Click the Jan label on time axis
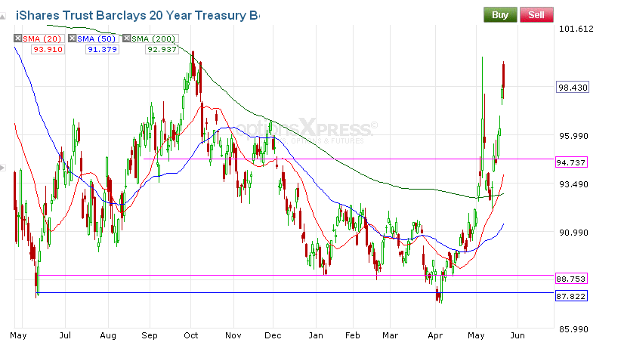Image resolution: width=621 pixels, height=364 pixels. click(x=316, y=335)
